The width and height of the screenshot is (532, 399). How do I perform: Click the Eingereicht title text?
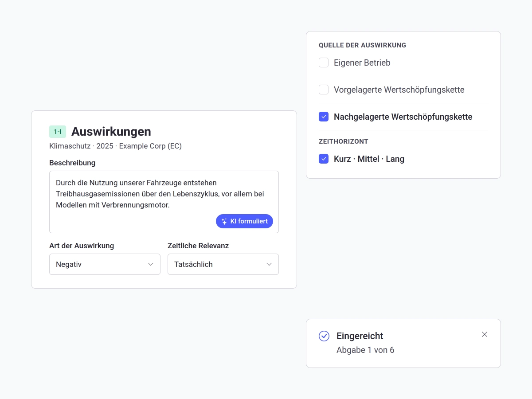(360, 336)
